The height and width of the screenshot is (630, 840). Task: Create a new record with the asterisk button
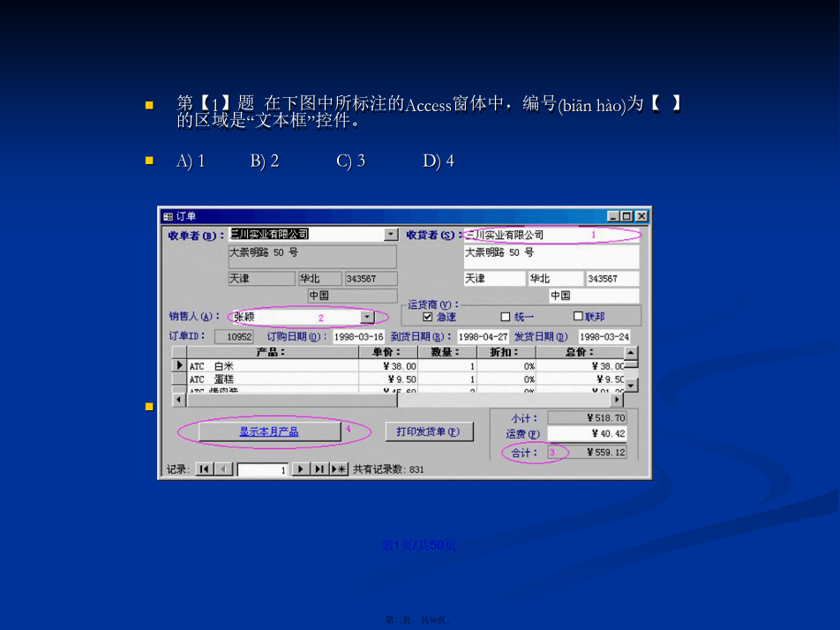coord(339,469)
